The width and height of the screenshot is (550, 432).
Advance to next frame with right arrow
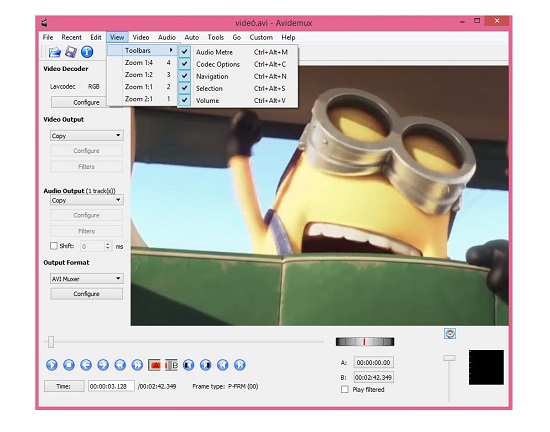point(103,365)
